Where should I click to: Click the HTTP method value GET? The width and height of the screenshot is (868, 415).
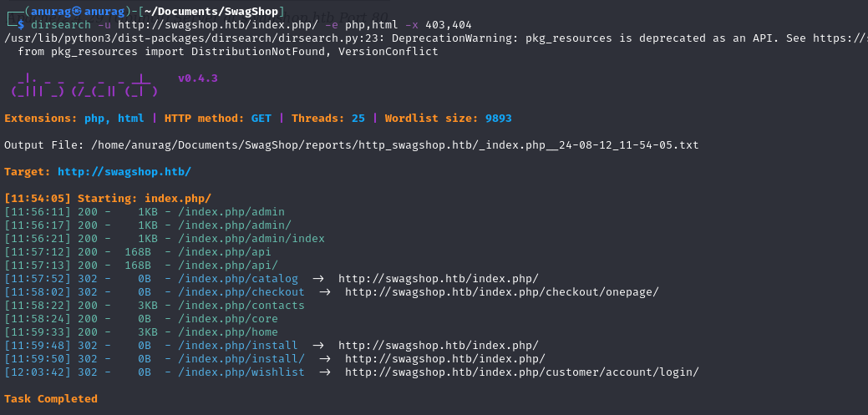click(261, 118)
